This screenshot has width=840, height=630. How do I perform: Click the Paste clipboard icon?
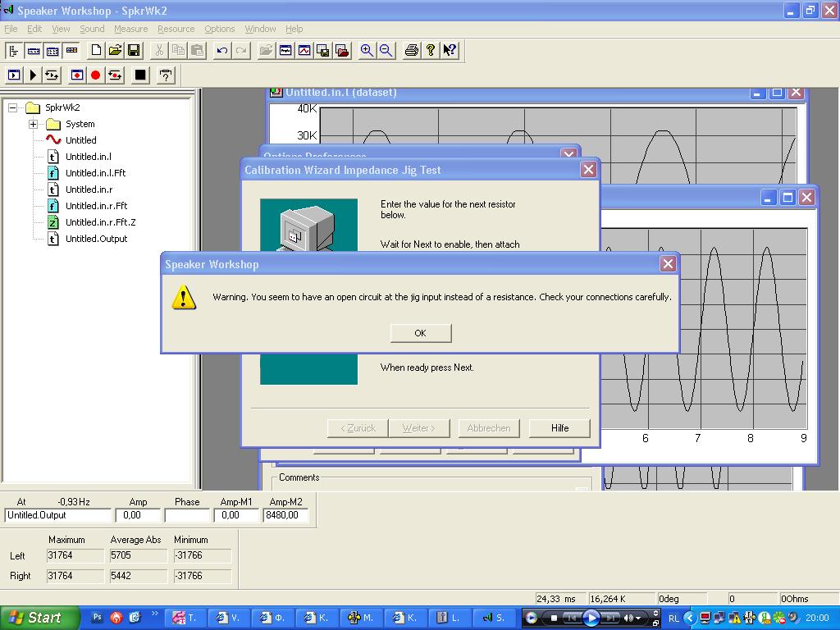(x=197, y=51)
